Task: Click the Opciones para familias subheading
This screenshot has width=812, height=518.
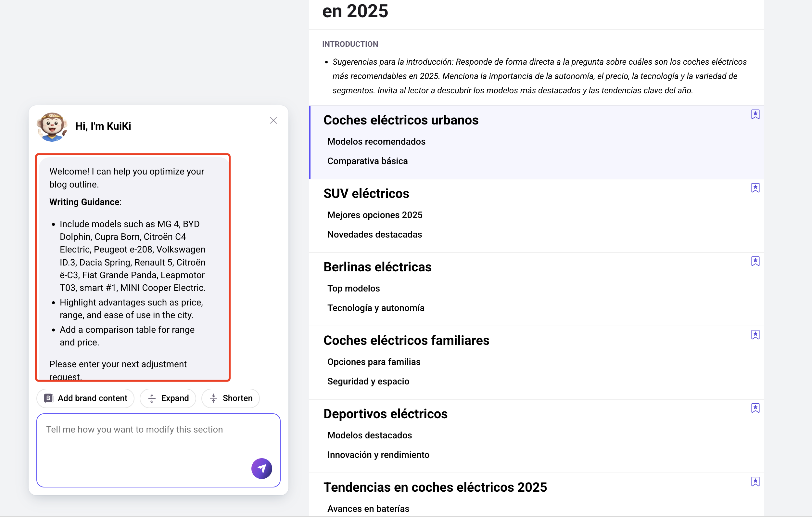Action: coord(374,362)
